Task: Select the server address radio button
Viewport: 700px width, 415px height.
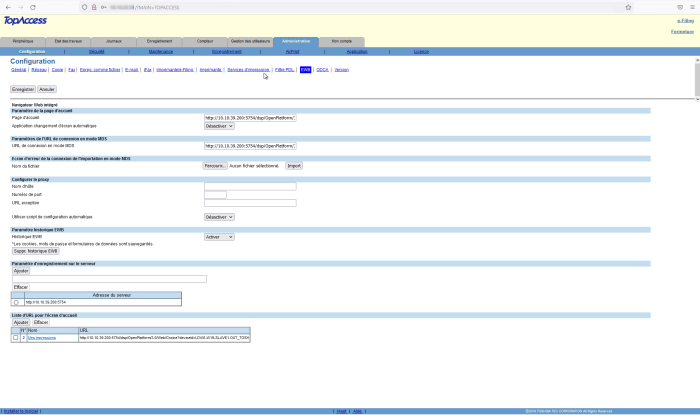Action: 16,302
